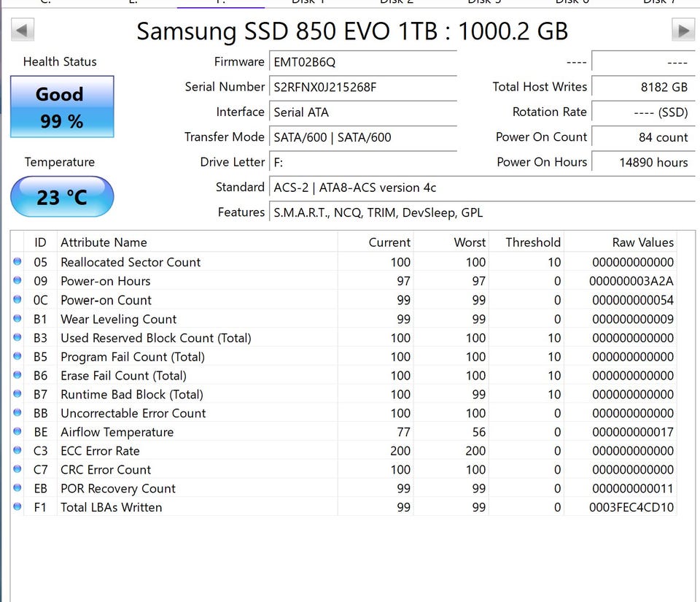The width and height of the screenshot is (700, 602).
Task: Select the ECC Error Rate attribute name
Action: [100, 451]
